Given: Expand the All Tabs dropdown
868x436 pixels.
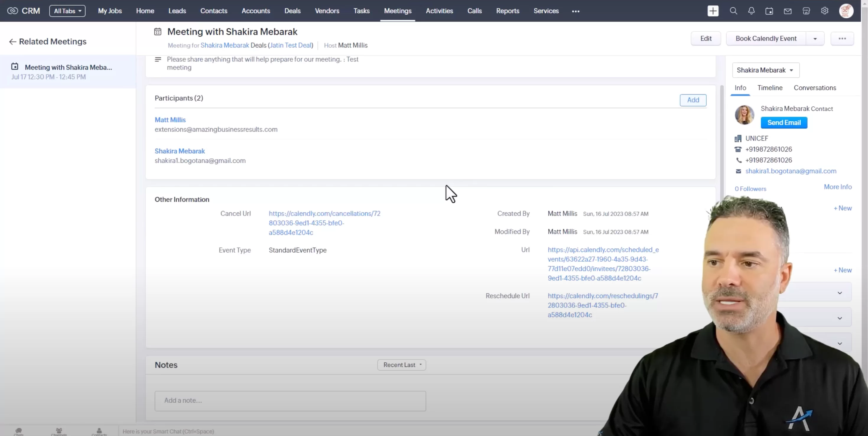Looking at the screenshot, I should tap(67, 11).
